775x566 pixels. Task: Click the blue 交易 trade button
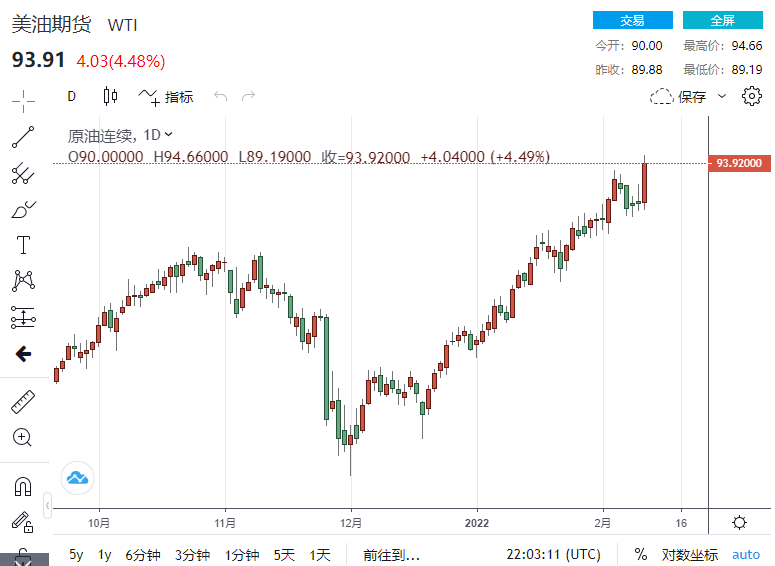pos(632,20)
